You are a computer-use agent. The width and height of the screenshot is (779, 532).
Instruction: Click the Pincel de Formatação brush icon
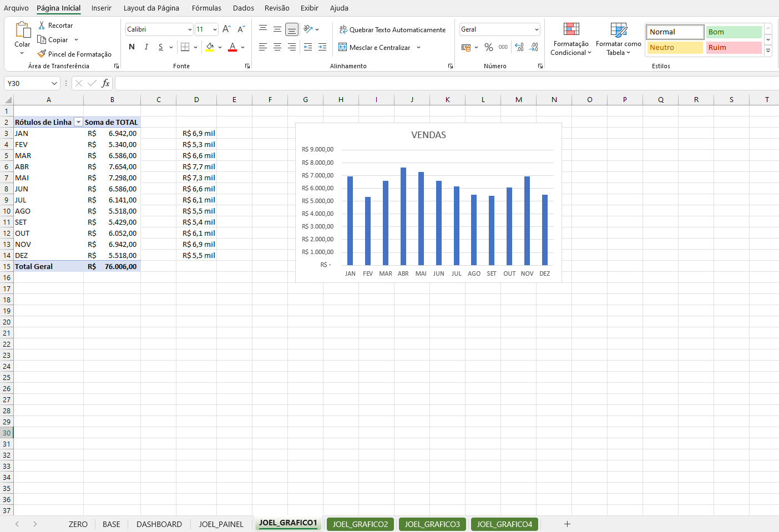[42, 54]
